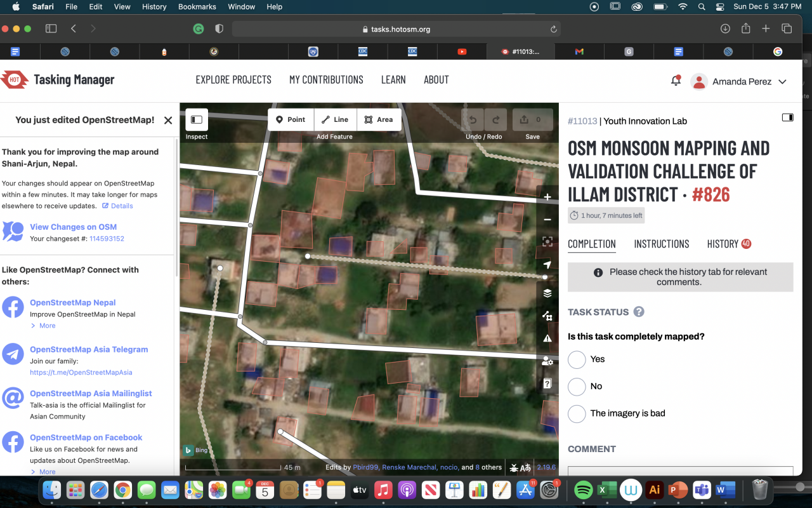
Task: Open the map issues warning panel
Action: pos(547,338)
